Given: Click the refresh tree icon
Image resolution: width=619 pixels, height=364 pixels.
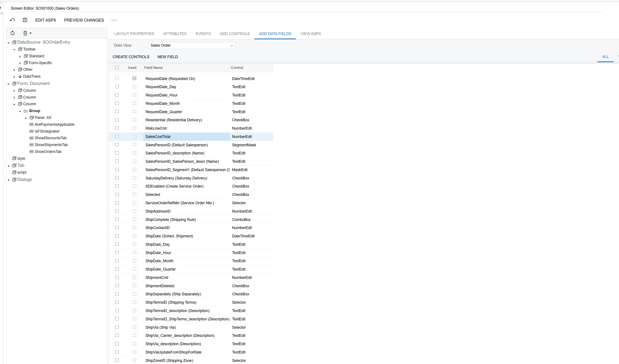Looking at the screenshot, I should [13, 33].
